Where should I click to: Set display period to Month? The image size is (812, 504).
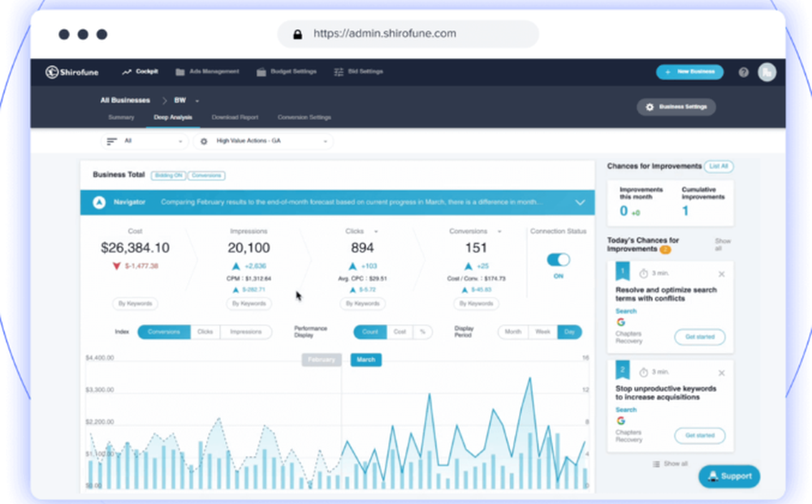coord(512,332)
